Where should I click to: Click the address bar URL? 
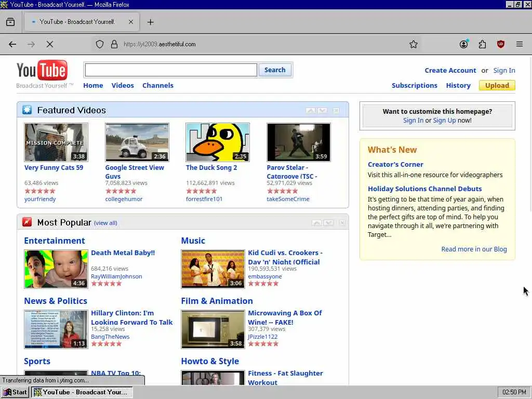click(x=159, y=44)
